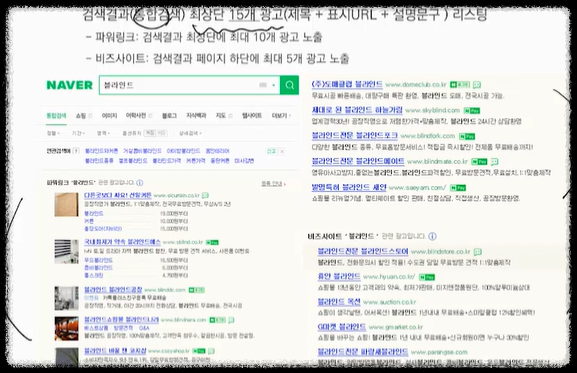Click N Pay badge beside skyblind.com
The height and width of the screenshot is (373, 577).
tap(472, 111)
